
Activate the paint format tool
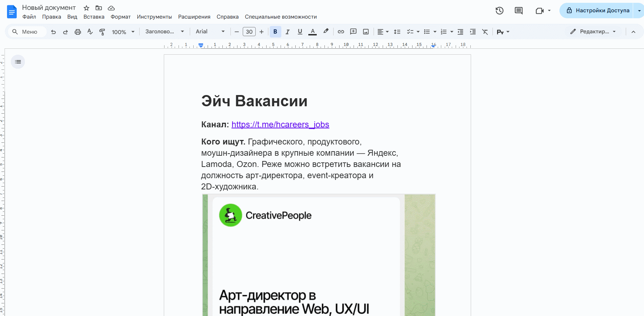[102, 32]
